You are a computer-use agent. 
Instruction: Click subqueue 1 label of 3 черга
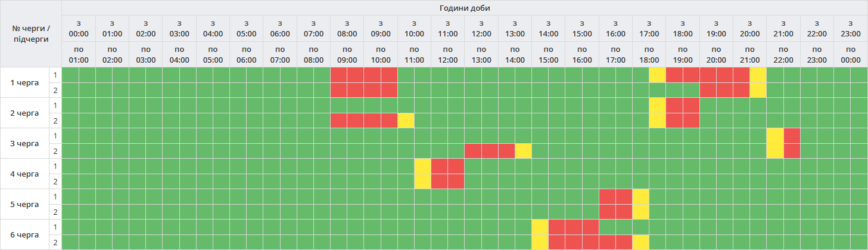(x=55, y=135)
